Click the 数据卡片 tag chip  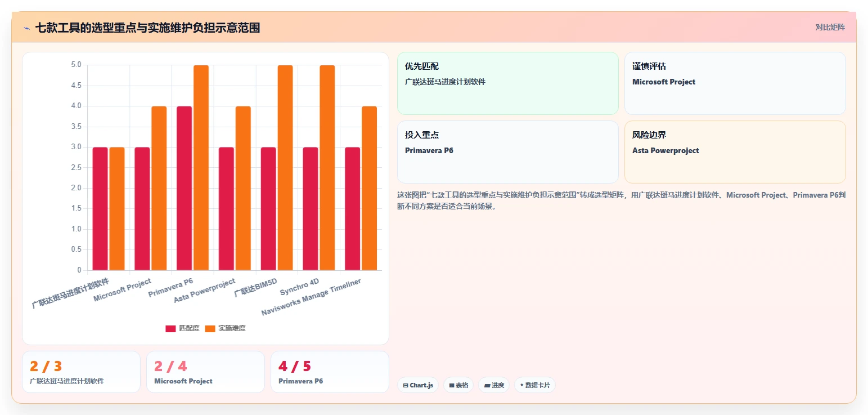535,385
